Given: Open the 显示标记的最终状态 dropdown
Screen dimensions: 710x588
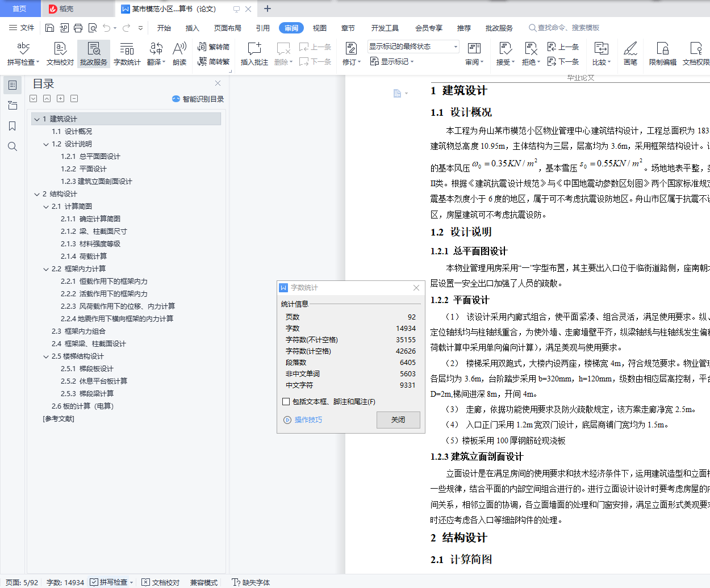Looking at the screenshot, I should [x=413, y=47].
